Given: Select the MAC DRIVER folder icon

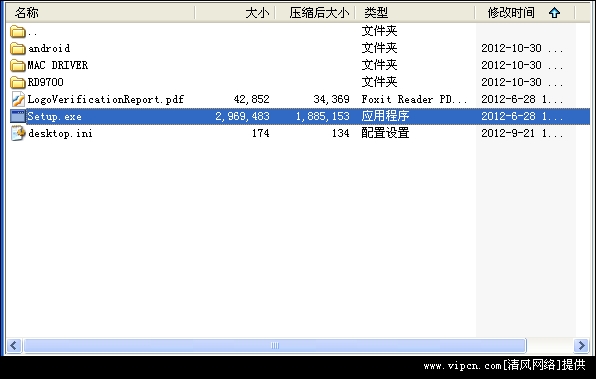Looking at the screenshot, I should pos(18,66).
